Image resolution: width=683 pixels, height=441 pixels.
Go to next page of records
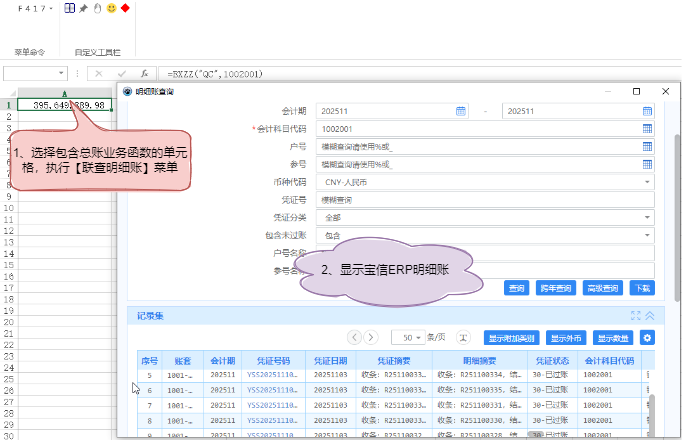point(371,338)
